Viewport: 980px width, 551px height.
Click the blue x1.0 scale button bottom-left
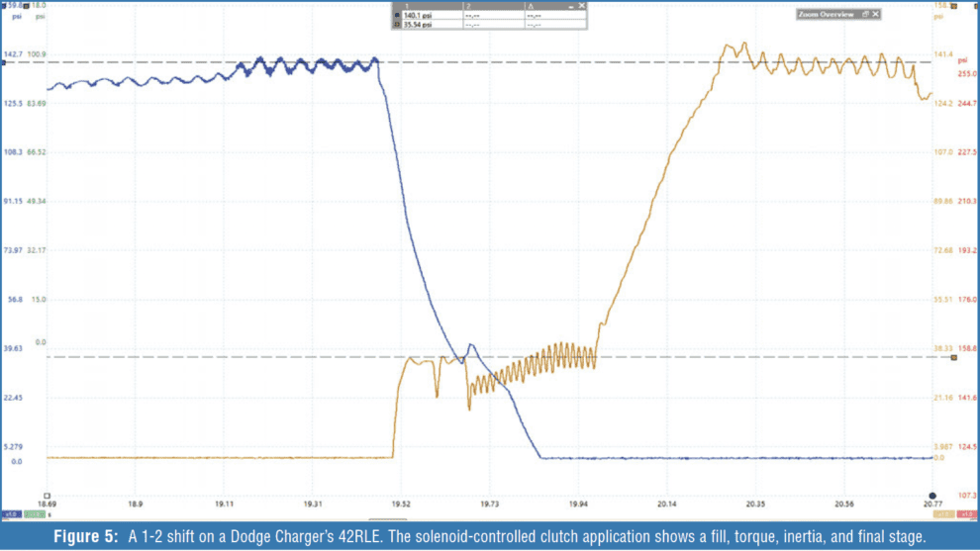11,514
